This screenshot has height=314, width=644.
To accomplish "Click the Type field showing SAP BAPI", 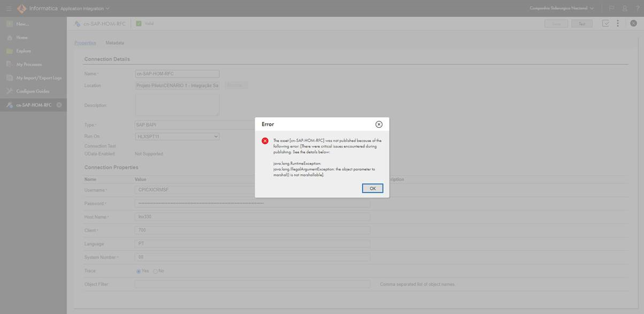I will [x=195, y=125].
